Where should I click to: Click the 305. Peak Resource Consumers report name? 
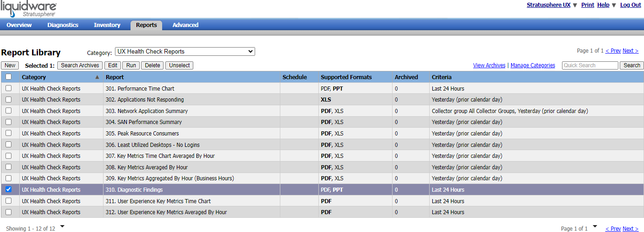(x=142, y=134)
